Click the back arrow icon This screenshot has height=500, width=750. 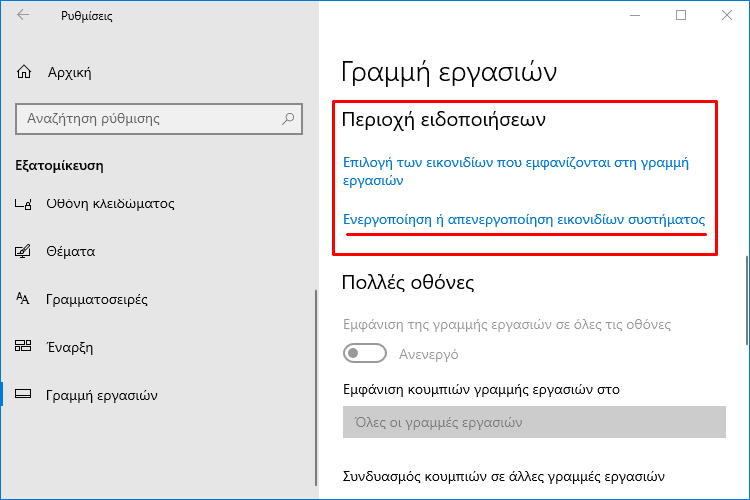click(x=23, y=15)
